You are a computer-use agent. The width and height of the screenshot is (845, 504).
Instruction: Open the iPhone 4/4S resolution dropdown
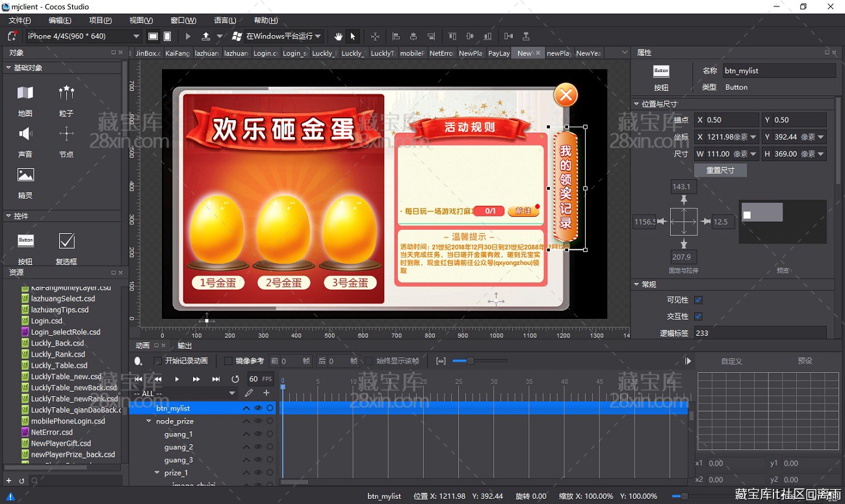(x=83, y=36)
